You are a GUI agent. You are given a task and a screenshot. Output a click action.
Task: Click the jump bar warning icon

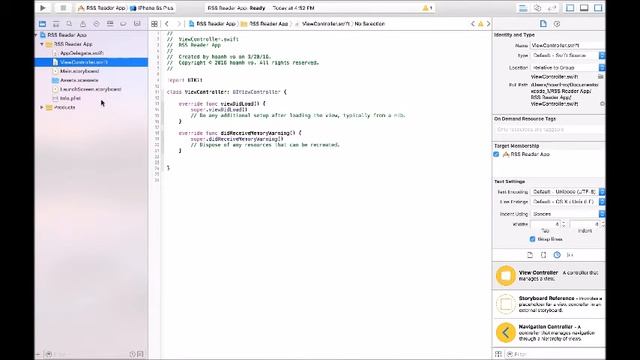point(480,24)
